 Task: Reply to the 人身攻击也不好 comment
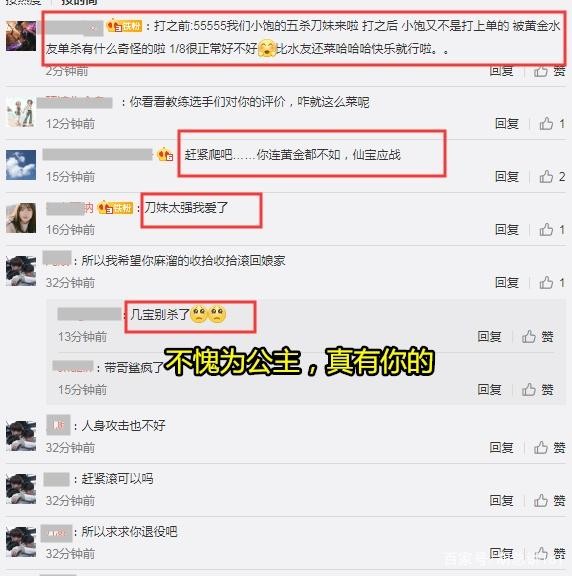click(501, 447)
